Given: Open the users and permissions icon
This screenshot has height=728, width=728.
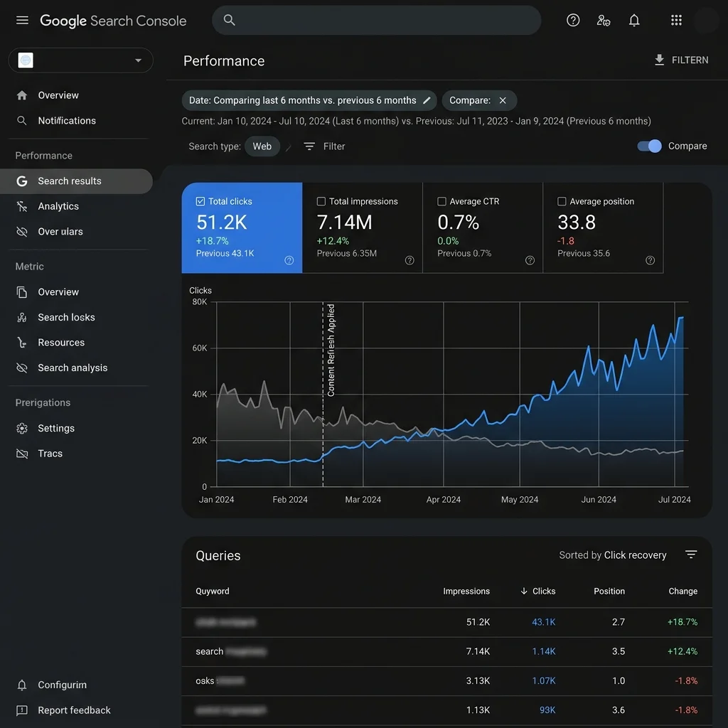Looking at the screenshot, I should click(x=603, y=21).
